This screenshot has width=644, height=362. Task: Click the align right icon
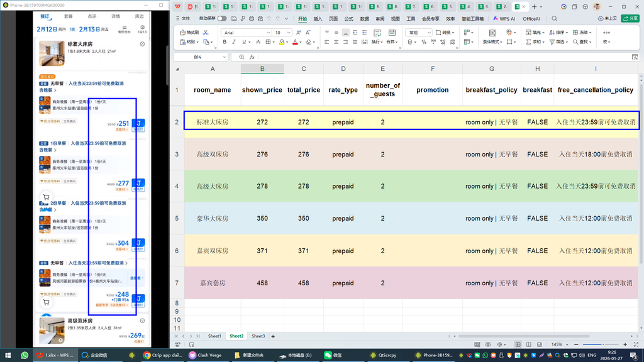pyautogui.click(x=345, y=42)
